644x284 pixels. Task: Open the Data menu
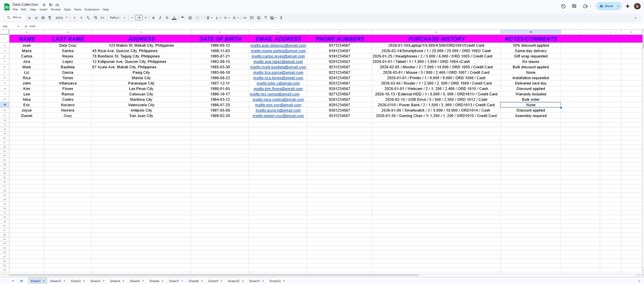coord(67,9)
